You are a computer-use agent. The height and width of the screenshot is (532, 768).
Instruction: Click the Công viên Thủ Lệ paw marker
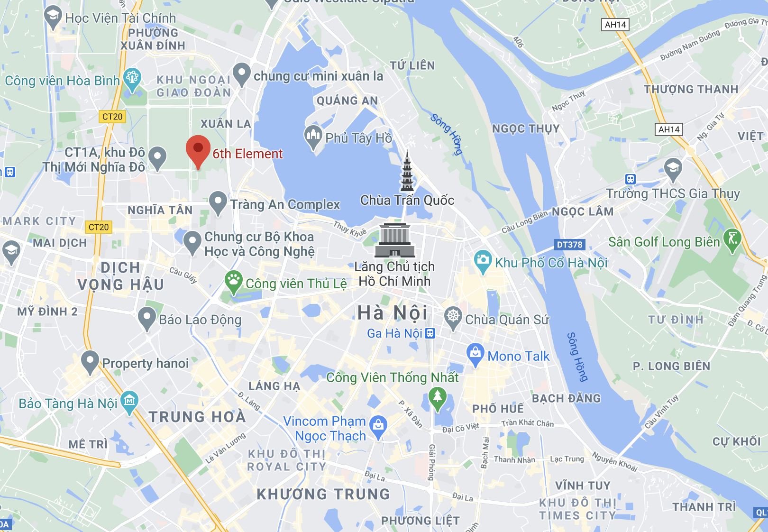pos(234,283)
